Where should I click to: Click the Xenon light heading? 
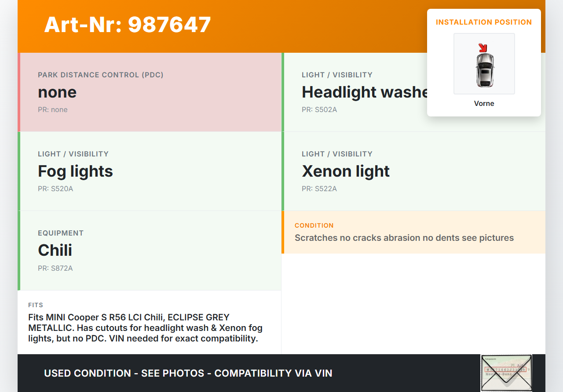tap(346, 171)
